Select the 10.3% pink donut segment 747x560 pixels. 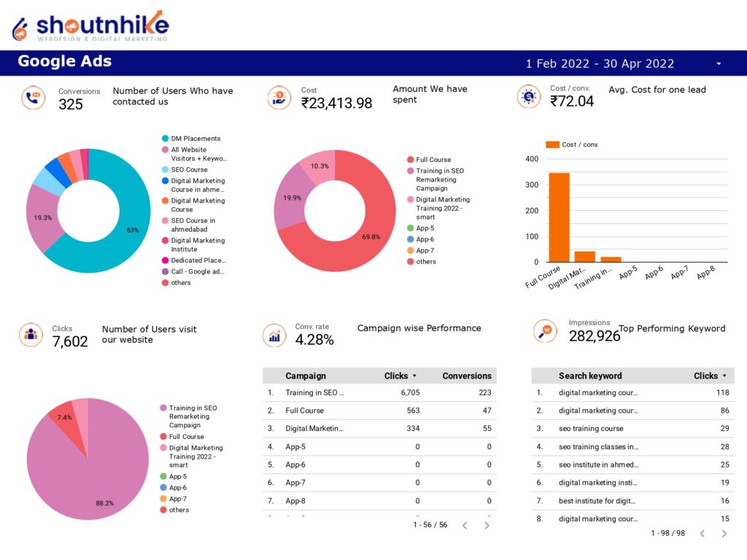[x=318, y=166]
